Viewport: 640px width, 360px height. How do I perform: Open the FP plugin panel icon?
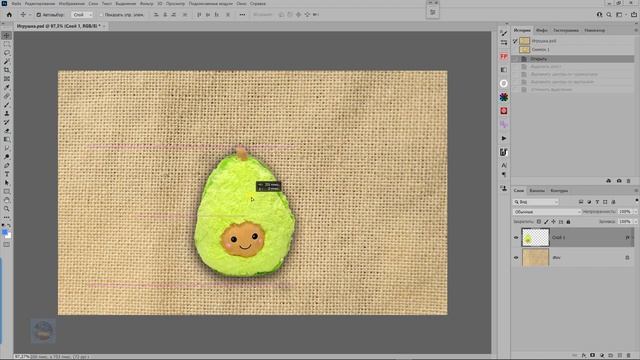504,56
